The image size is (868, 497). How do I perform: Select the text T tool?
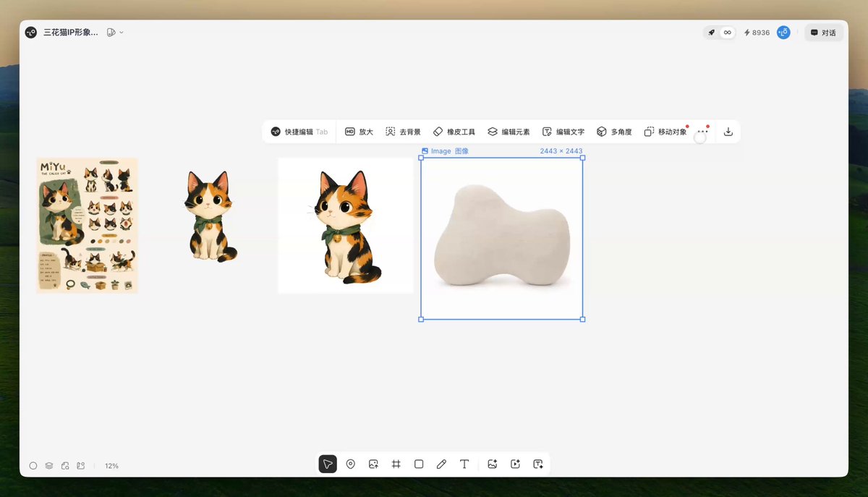(x=464, y=464)
